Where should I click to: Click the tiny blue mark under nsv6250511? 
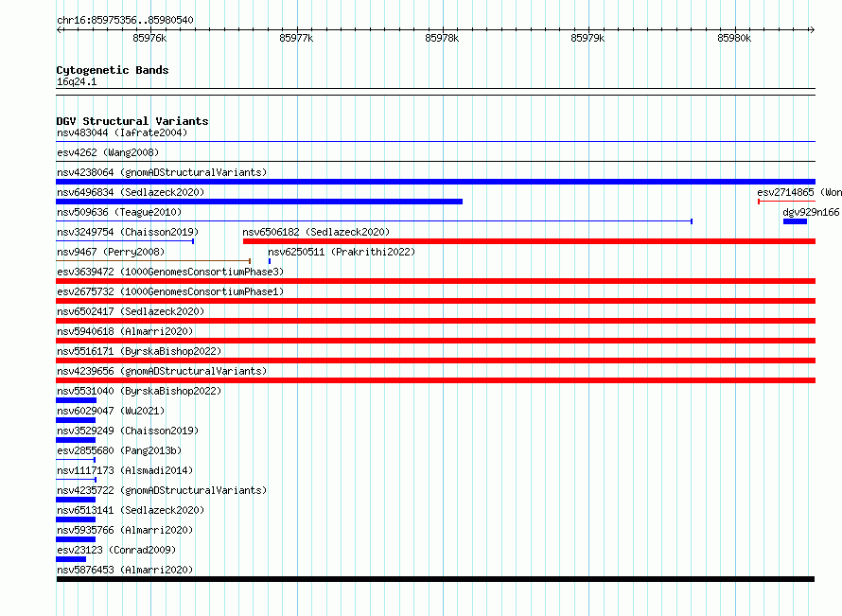270,261
